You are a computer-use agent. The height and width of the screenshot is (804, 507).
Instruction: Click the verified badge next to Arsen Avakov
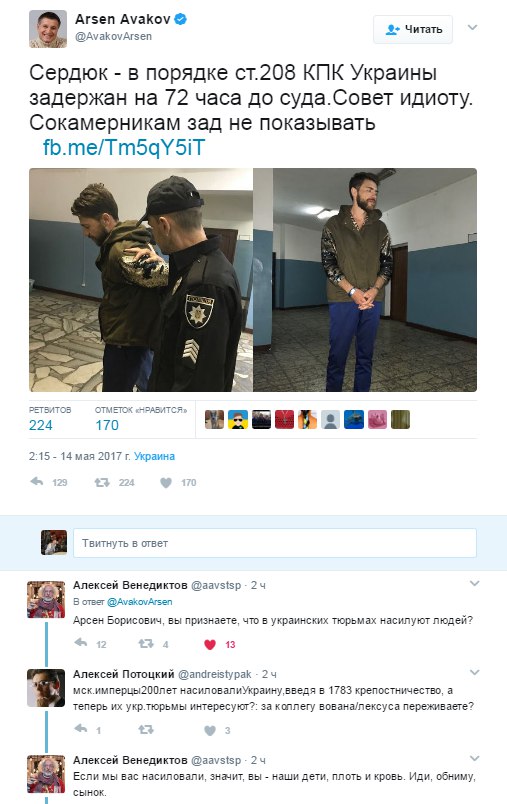tap(180, 19)
